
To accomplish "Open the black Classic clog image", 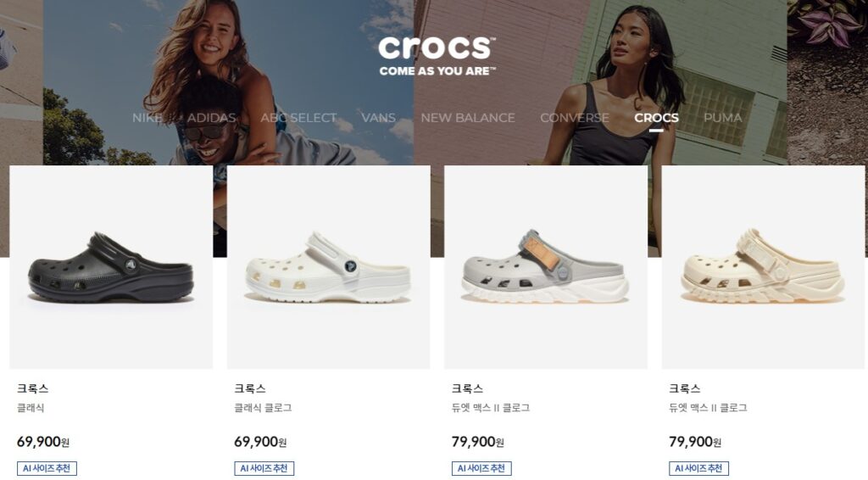I will [111, 267].
